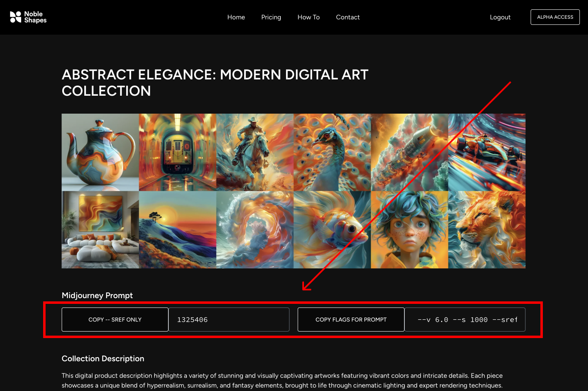Select the Formula race car image
Image resolution: width=588 pixels, height=391 pixels.
[x=487, y=152]
